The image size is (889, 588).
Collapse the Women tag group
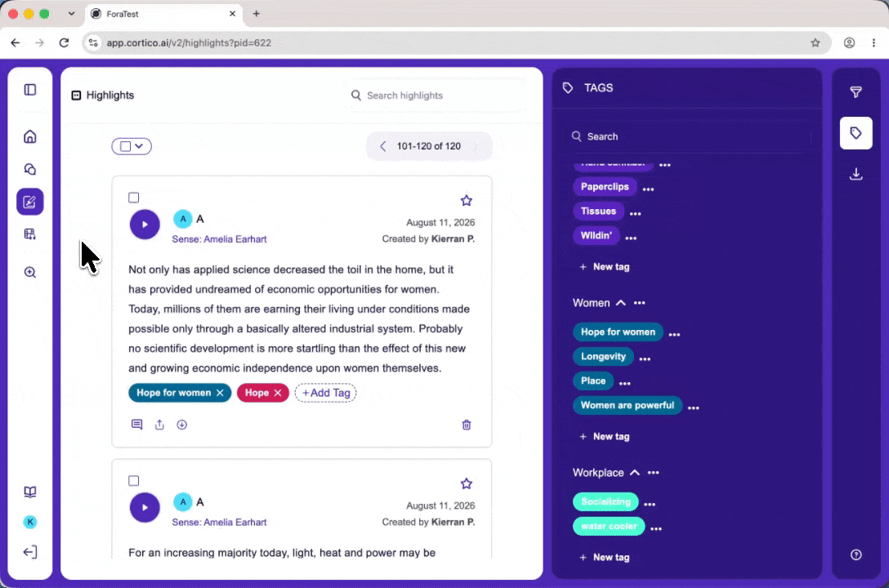point(621,303)
